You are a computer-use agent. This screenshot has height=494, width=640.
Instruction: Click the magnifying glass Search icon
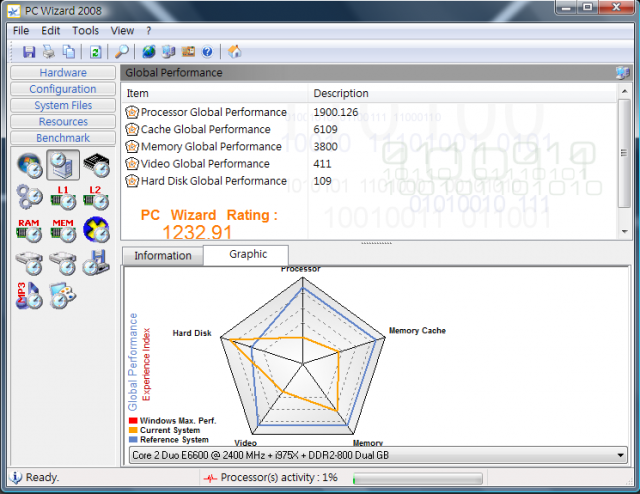click(122, 52)
